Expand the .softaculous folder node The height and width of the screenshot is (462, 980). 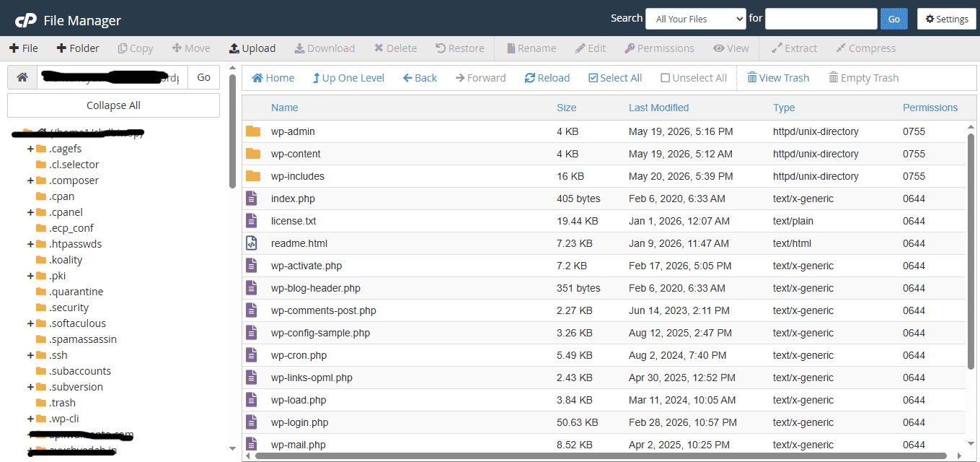(30, 323)
